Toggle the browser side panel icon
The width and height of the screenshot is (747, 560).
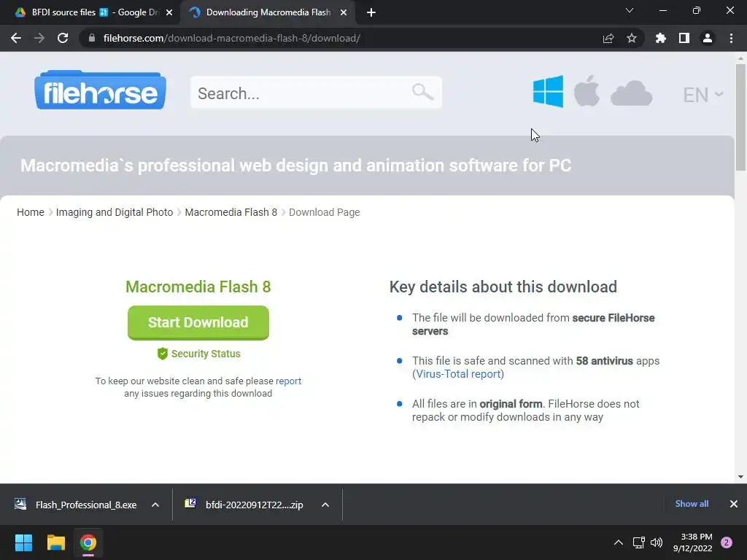point(684,38)
